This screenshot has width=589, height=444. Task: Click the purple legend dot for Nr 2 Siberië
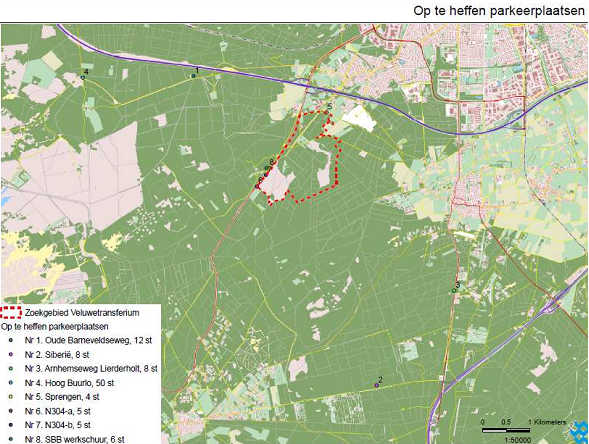[x=11, y=355]
